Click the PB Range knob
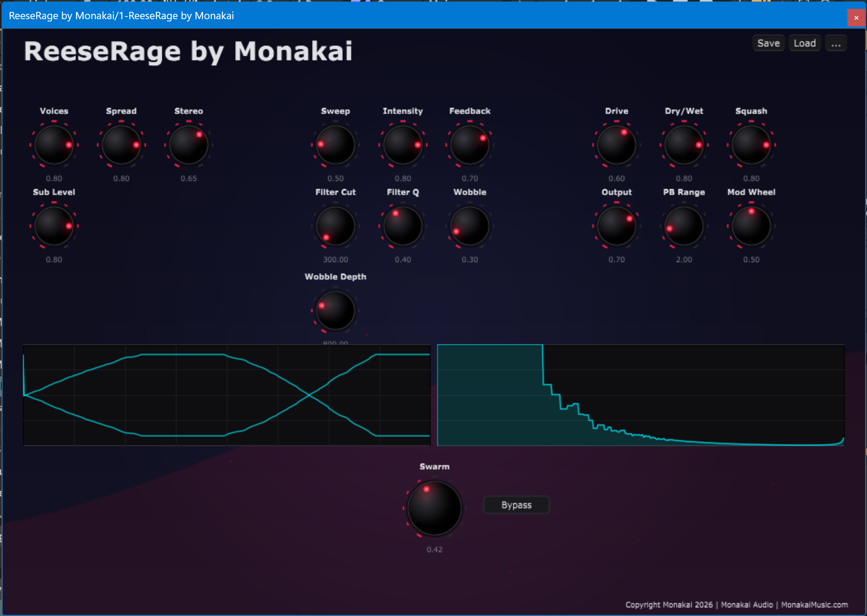The width and height of the screenshot is (867, 616). click(x=684, y=226)
